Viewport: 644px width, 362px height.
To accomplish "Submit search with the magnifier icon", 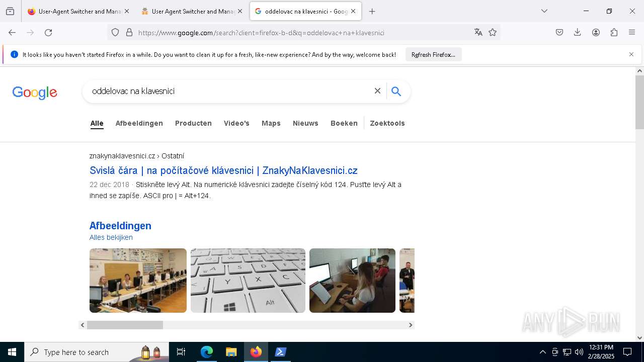I will (x=396, y=92).
